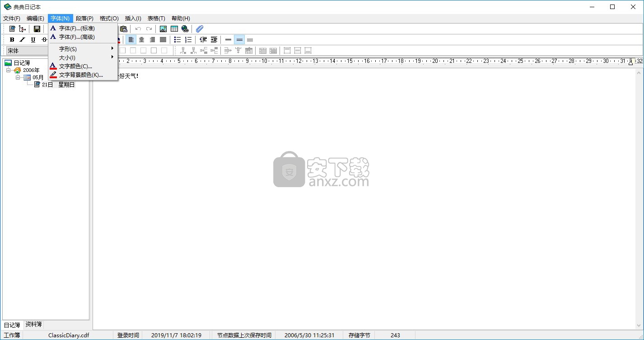Expand the 大小(I) submenu
This screenshot has width=644, height=340.
tap(83, 57)
